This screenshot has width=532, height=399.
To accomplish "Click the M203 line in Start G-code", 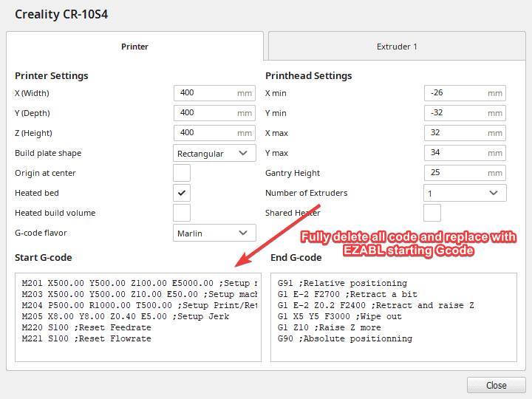I will tap(140, 295).
